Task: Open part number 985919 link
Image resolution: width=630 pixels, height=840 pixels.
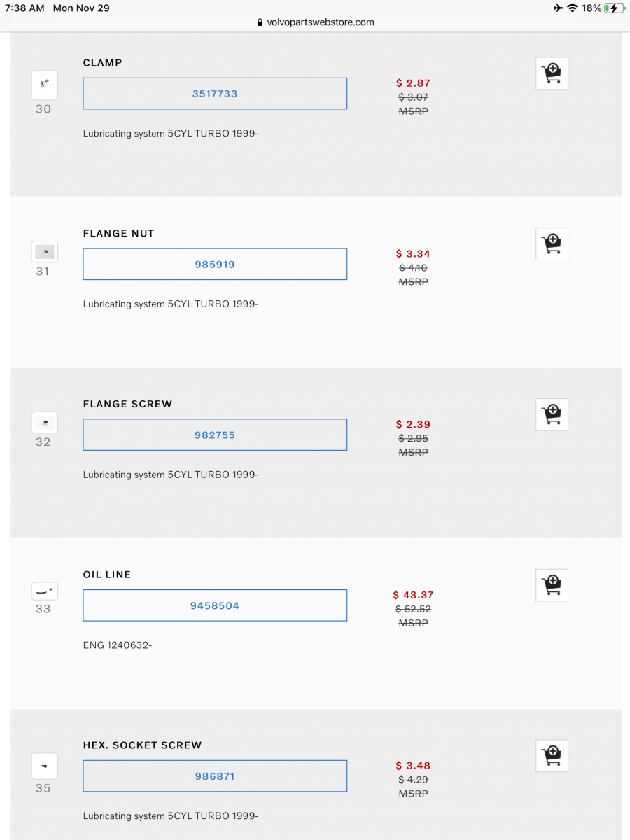Action: [215, 265]
